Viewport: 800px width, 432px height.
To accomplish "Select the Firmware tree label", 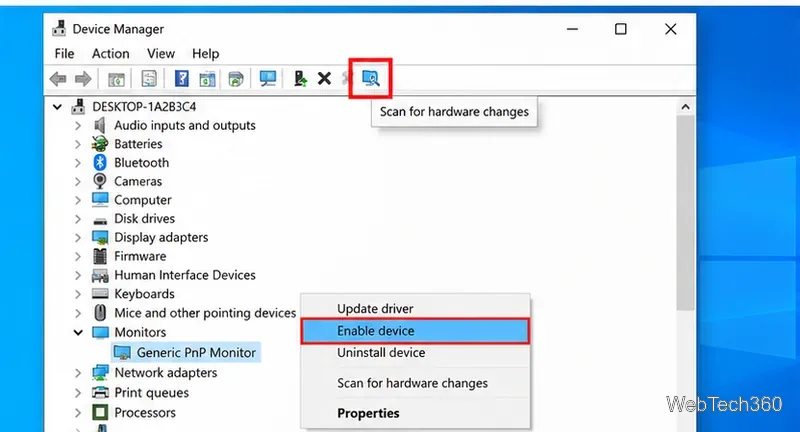I will point(140,256).
